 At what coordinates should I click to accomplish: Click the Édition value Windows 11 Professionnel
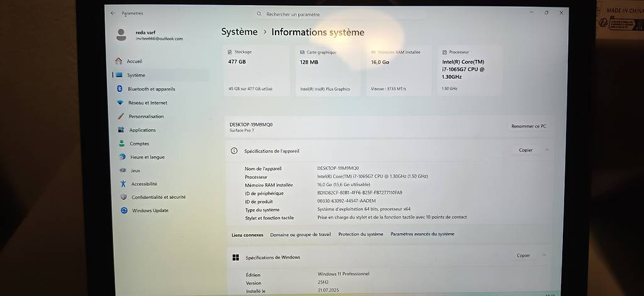[343, 274]
